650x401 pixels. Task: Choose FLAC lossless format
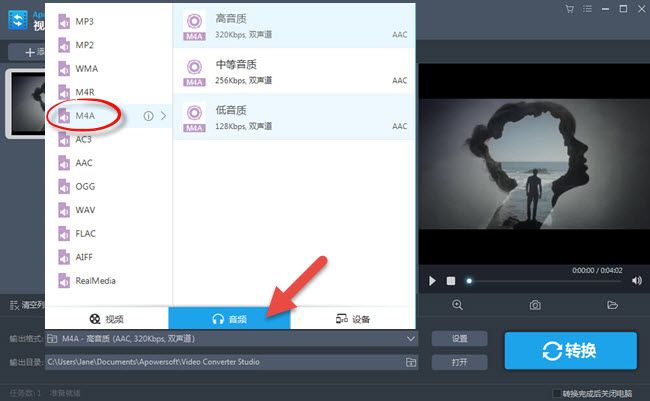click(x=109, y=234)
